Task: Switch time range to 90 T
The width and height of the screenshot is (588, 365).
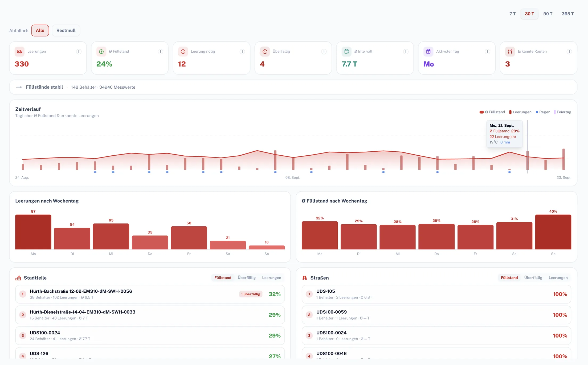Action: (x=548, y=14)
